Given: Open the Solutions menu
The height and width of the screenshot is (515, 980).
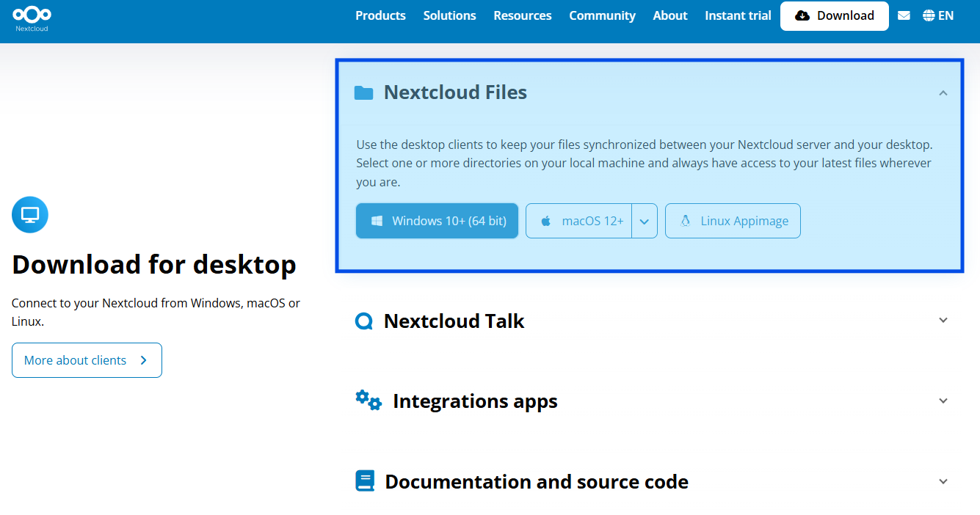Looking at the screenshot, I should tap(449, 15).
